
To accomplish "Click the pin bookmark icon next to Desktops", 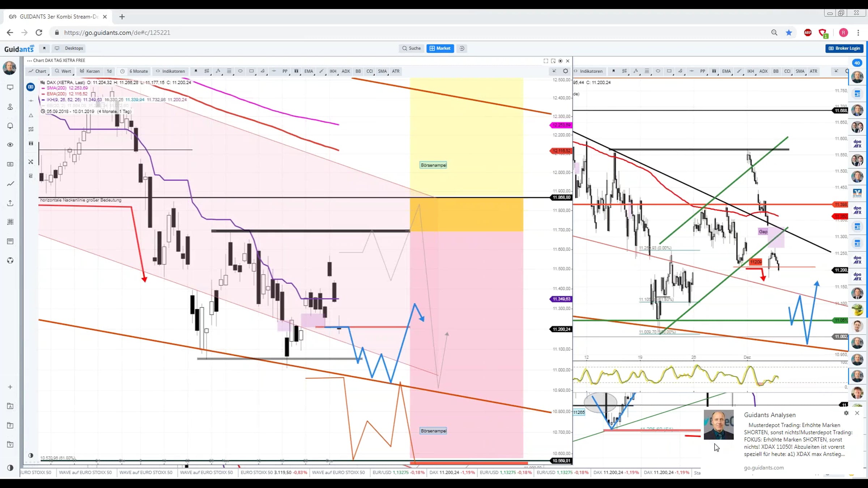I will [x=44, y=48].
